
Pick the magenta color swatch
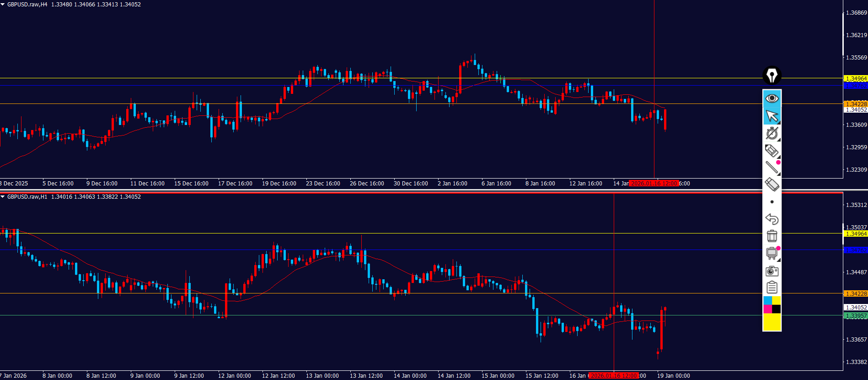[767, 309]
